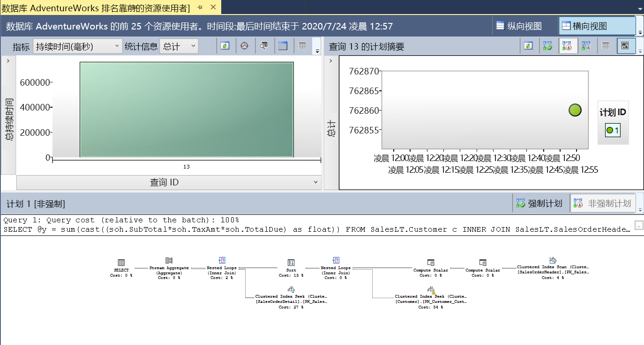The width and height of the screenshot is (644, 345).
Task: Click the 13 label under the bar chart
Action: point(187,167)
